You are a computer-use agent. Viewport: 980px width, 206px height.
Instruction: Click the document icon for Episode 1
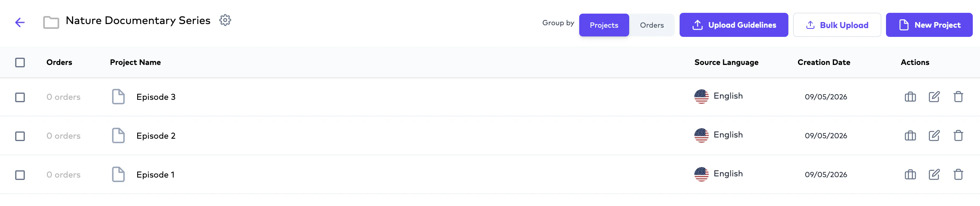[118, 174]
